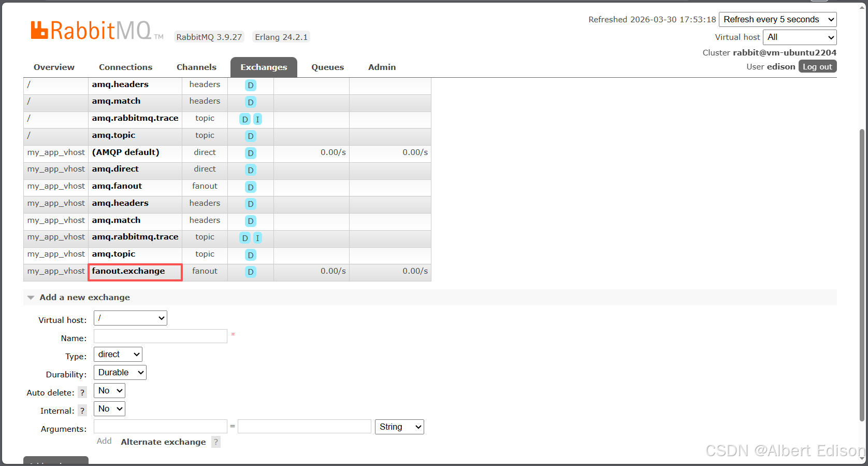Viewport: 868px width, 466px height.
Task: Click the page vertical scrollbar
Action: coord(862,275)
